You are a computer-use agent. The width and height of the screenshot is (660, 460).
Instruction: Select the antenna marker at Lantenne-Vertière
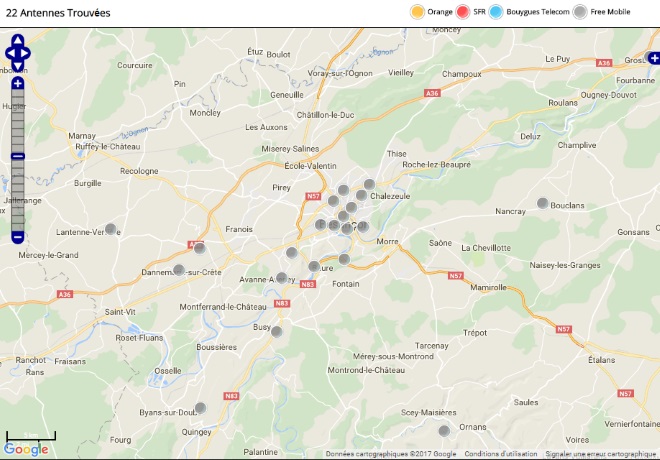(111, 229)
